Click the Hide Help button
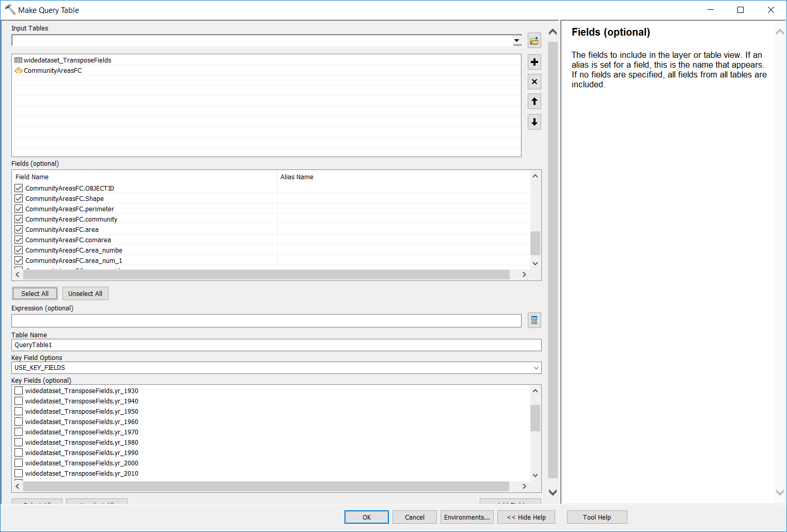This screenshot has height=532, width=787. click(526, 517)
